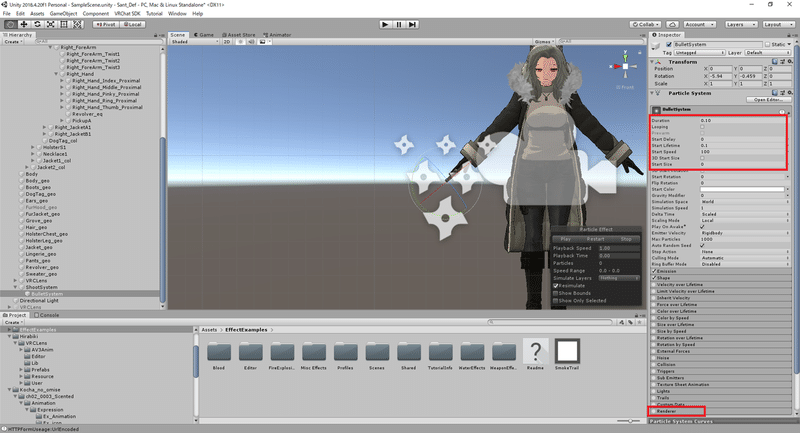
Task: Select the Hand tool in the toolbar
Action: (x=10, y=24)
